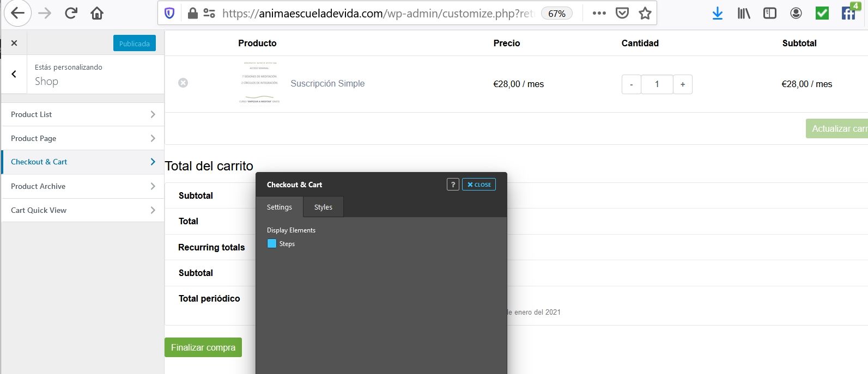
Task: Toggle the browser sidebar icon
Action: 770,13
